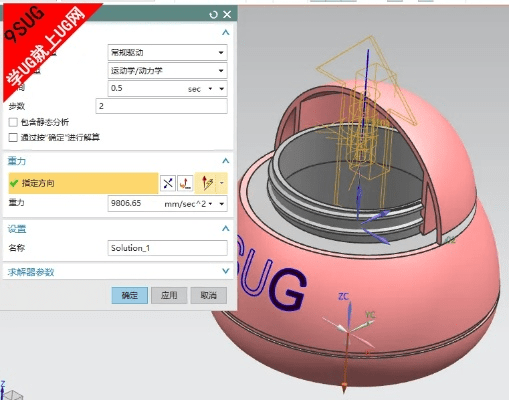Open the time field options arrow

coord(221,89)
